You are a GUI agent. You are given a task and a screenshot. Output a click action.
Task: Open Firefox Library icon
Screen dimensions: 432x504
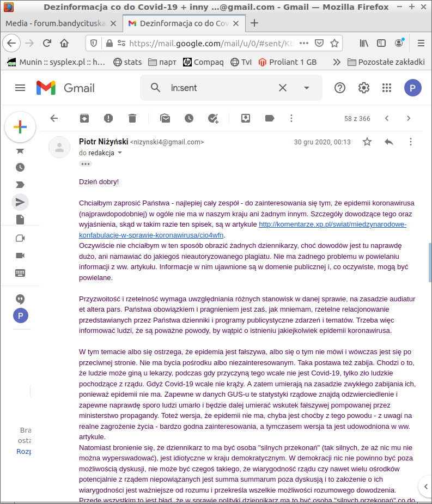(x=364, y=43)
